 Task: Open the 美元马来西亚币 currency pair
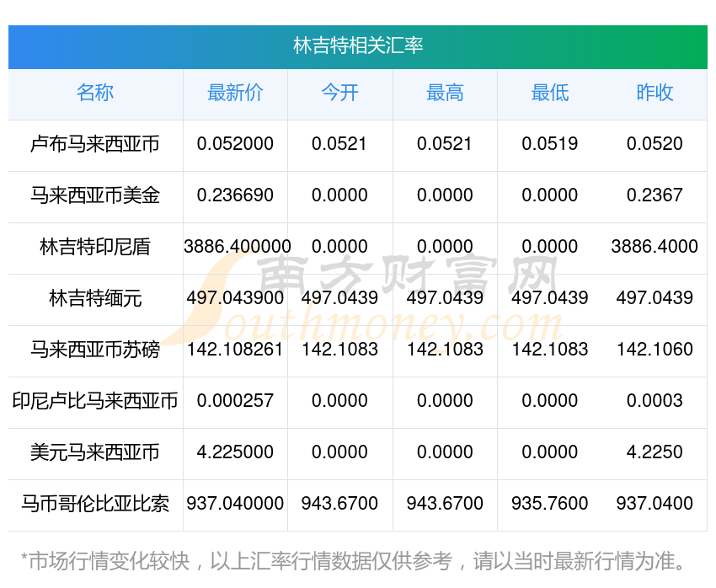[x=95, y=452]
